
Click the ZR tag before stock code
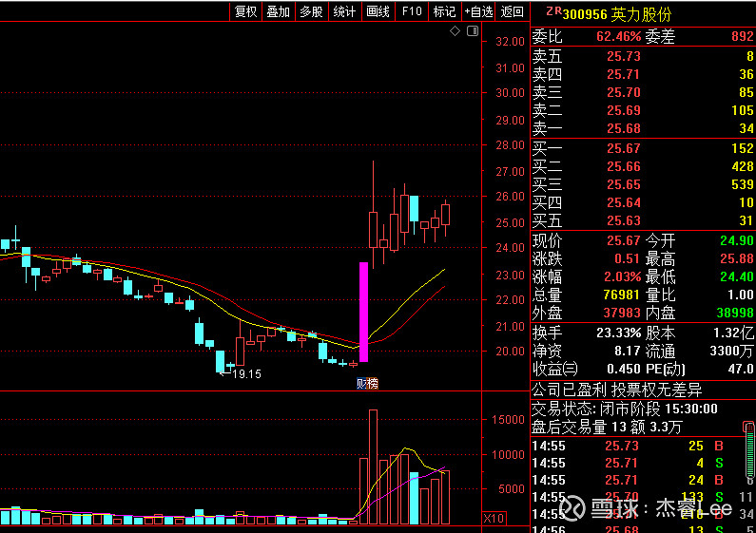[554, 11]
